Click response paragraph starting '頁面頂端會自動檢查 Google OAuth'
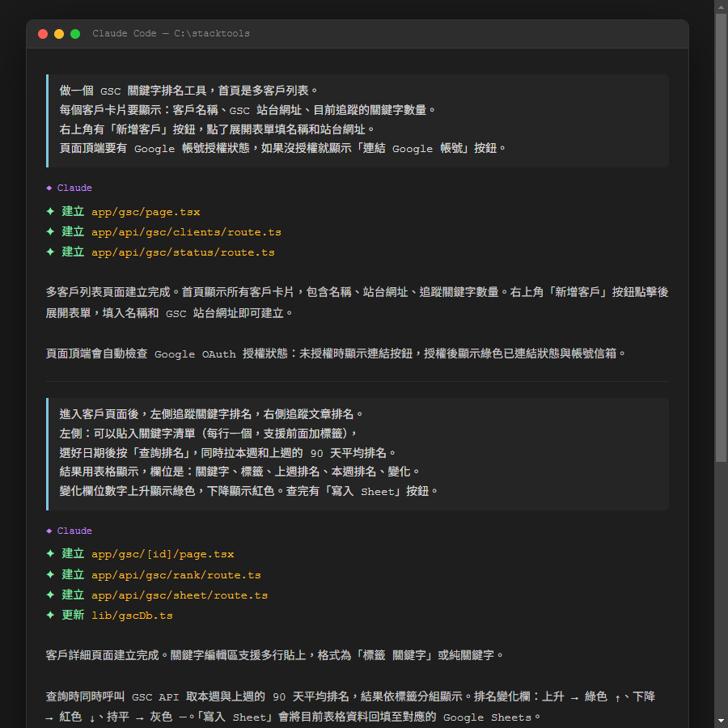 coord(336,353)
